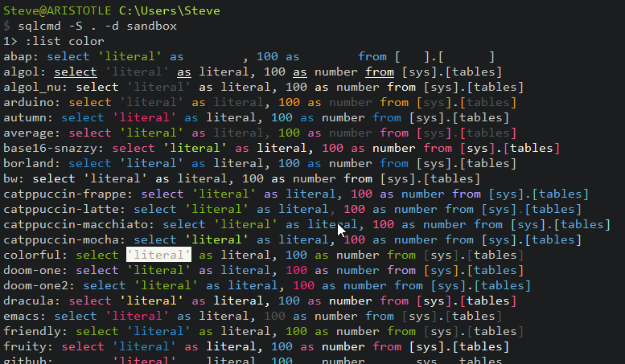Screen dimensions: 625x364
Task: Click the dim '100' in emacs row
Action: (x=274, y=316)
